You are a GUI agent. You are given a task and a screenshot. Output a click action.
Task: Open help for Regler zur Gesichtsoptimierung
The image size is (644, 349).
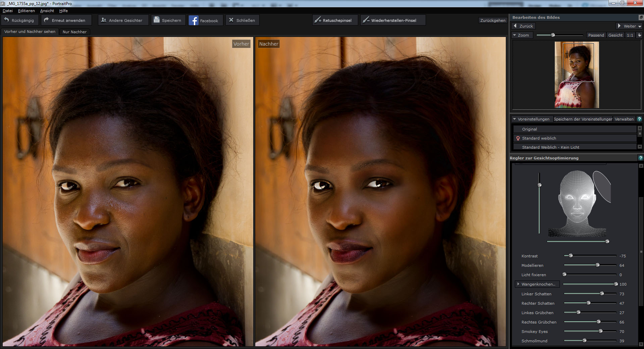(641, 158)
